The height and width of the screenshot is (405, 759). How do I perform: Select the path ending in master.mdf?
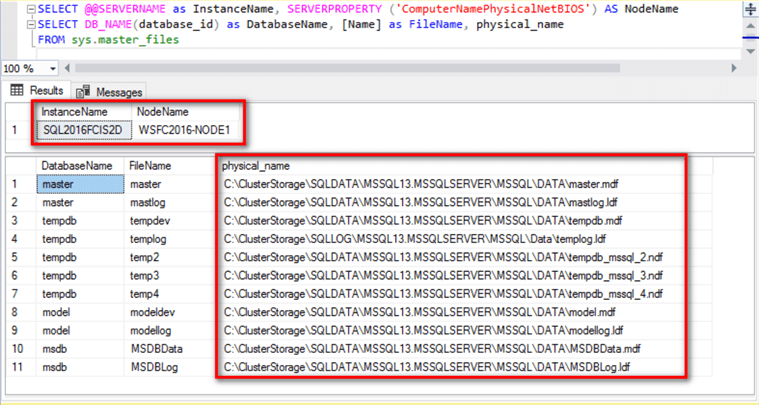[x=421, y=184]
